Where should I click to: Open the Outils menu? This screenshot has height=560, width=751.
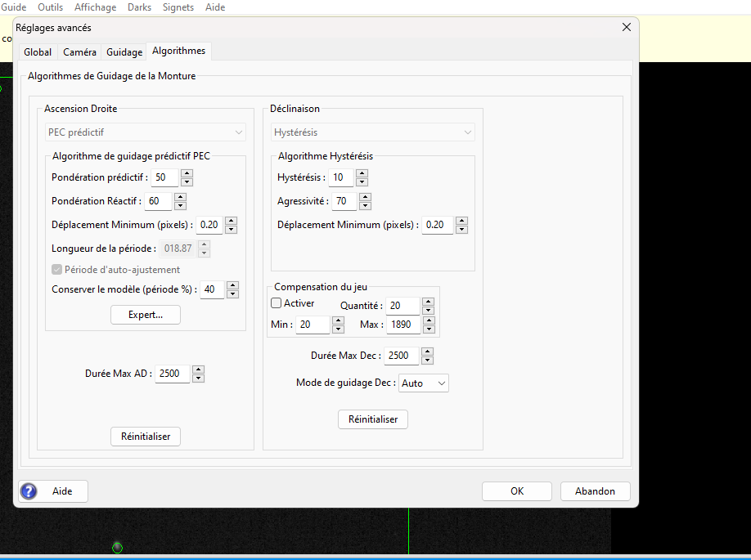coord(50,7)
